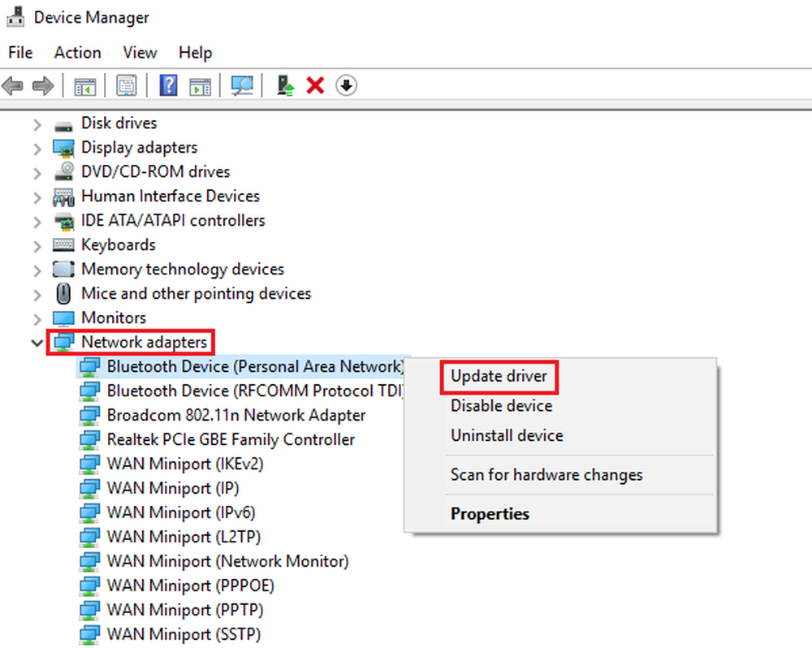
Task: Select WAN Miniport (IP) entry
Action: pos(173,488)
